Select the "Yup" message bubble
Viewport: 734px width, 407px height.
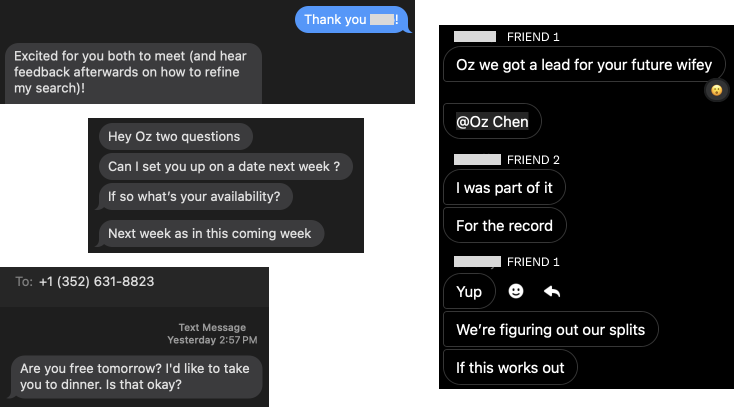[x=468, y=292]
